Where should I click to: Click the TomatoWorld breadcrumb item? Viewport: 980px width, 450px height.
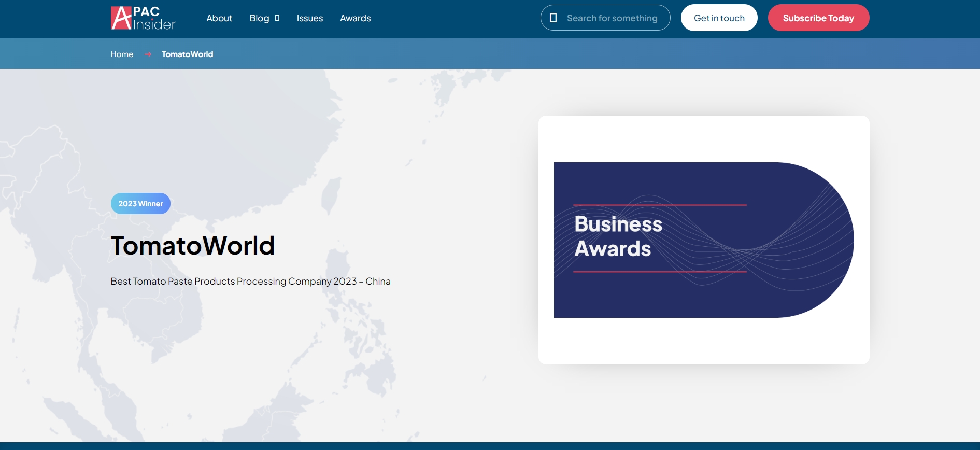(188, 54)
